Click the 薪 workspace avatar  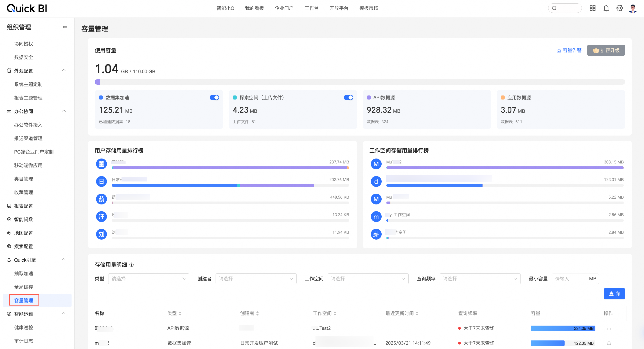[376, 234]
